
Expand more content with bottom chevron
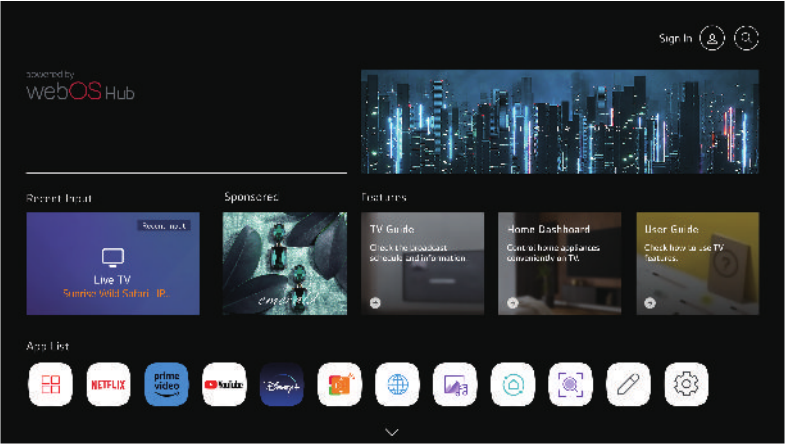click(392, 432)
